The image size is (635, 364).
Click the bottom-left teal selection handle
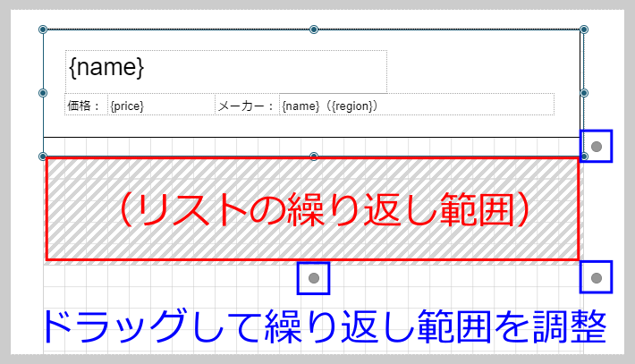(x=43, y=157)
